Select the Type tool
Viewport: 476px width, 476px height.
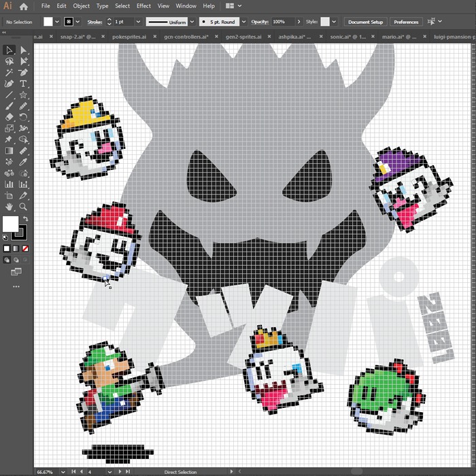pos(24,84)
